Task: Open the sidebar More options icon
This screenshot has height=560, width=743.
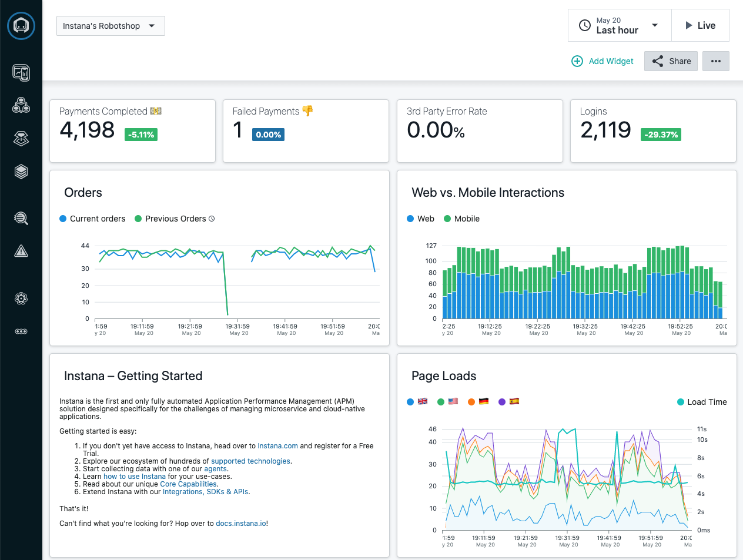Action: (x=21, y=331)
